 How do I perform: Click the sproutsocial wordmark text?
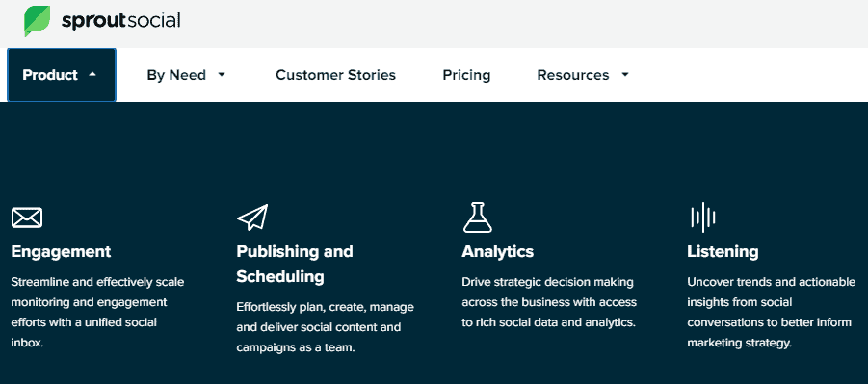click(120, 21)
